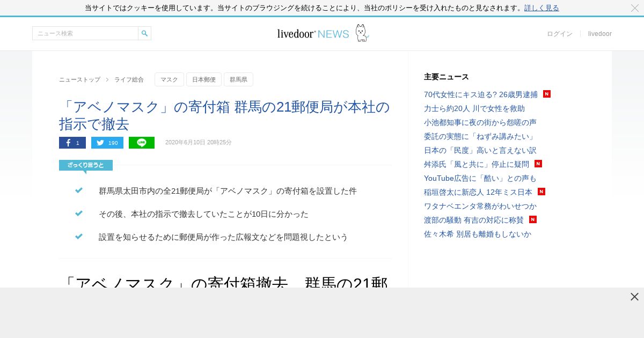Click N badge beside 稲垣啓太 headline
This screenshot has height=338, width=644.
click(x=541, y=192)
